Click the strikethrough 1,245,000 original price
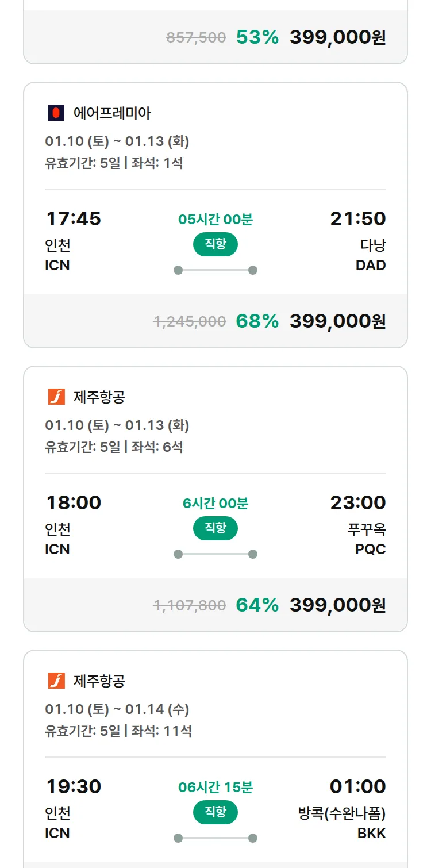Image resolution: width=431 pixels, height=868 pixels. [x=190, y=322]
